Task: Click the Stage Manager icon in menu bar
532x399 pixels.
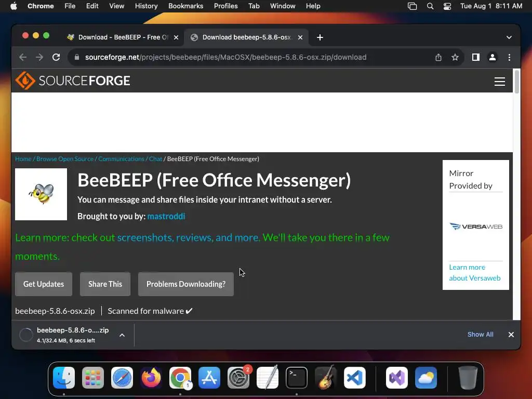Action: 412,6
